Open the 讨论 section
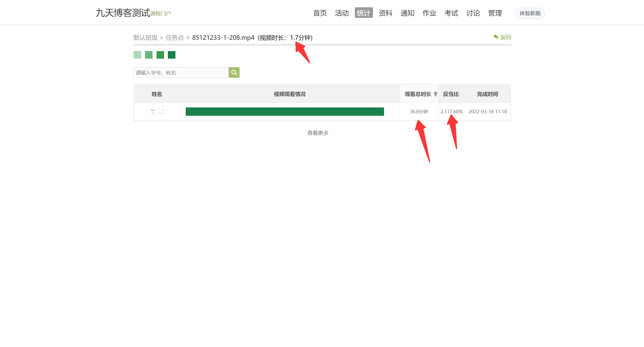Screen dimensions: 644x347 coord(473,13)
